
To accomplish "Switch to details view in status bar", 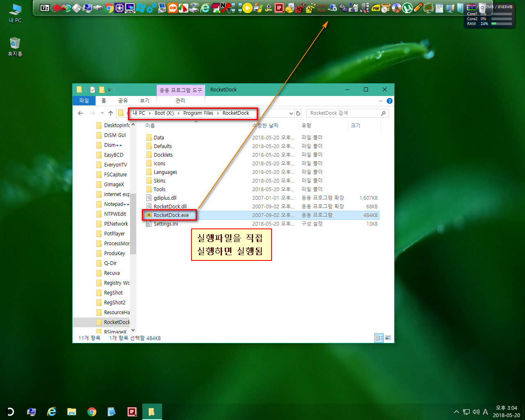I will coord(379,338).
